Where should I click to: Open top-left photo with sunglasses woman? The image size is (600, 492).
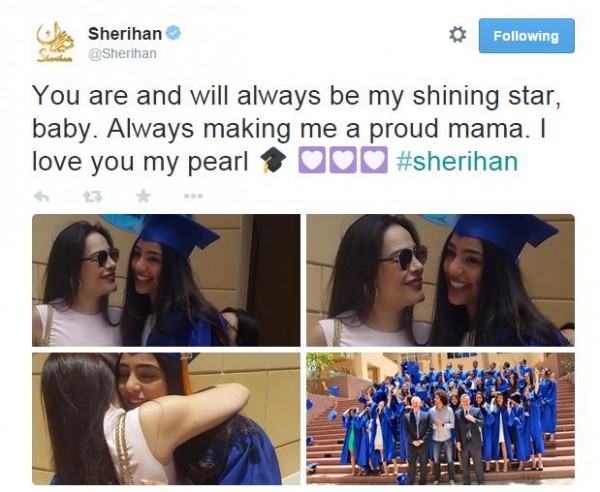[x=166, y=280]
